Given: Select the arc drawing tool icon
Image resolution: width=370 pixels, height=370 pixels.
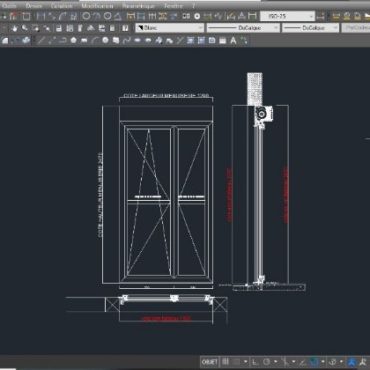Looking at the screenshot, I should click(95, 41).
